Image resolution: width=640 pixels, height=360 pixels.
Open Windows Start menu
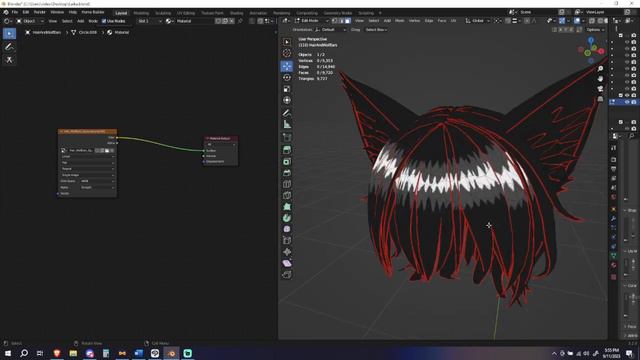point(8,353)
